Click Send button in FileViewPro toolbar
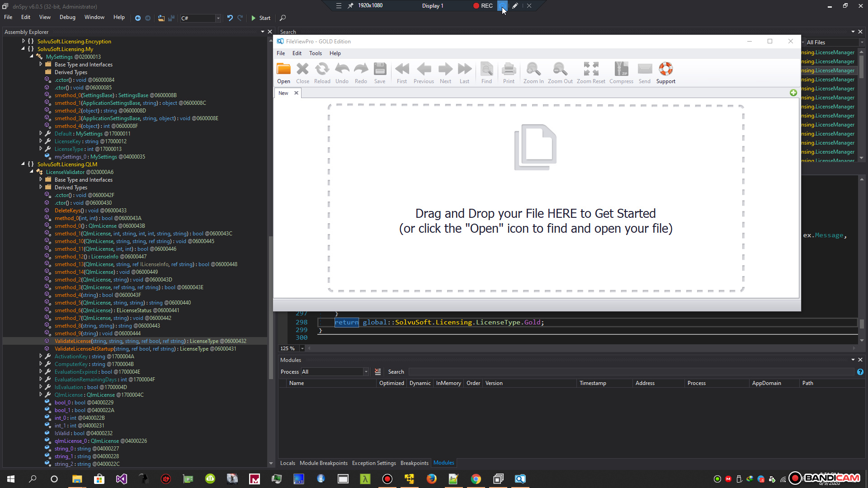Image resolution: width=868 pixels, height=488 pixels. (x=644, y=71)
